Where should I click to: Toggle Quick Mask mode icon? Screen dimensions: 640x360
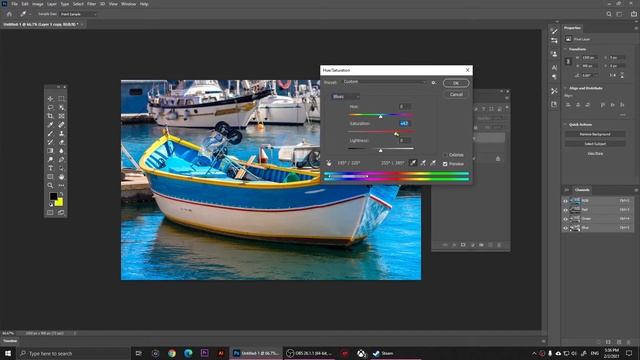(50, 212)
